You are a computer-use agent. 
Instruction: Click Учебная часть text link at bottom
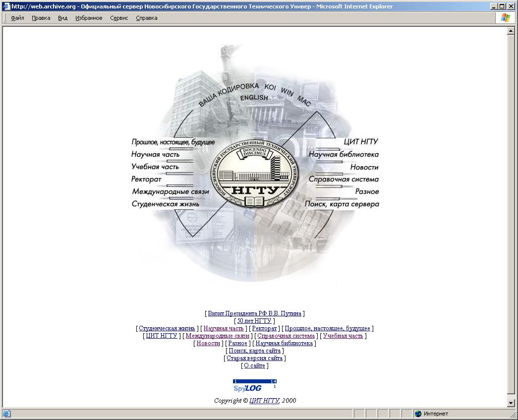(x=343, y=336)
